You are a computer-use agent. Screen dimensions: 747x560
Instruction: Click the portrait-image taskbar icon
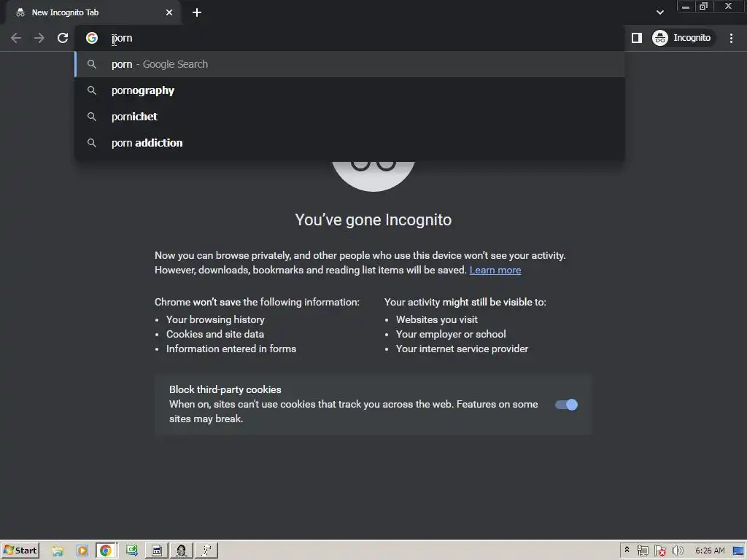pyautogui.click(x=182, y=551)
